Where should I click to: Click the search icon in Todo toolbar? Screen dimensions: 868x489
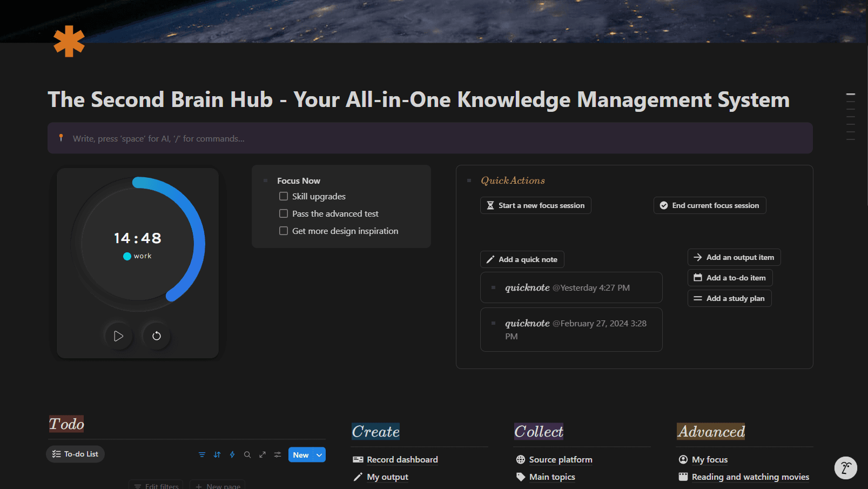[247, 455]
